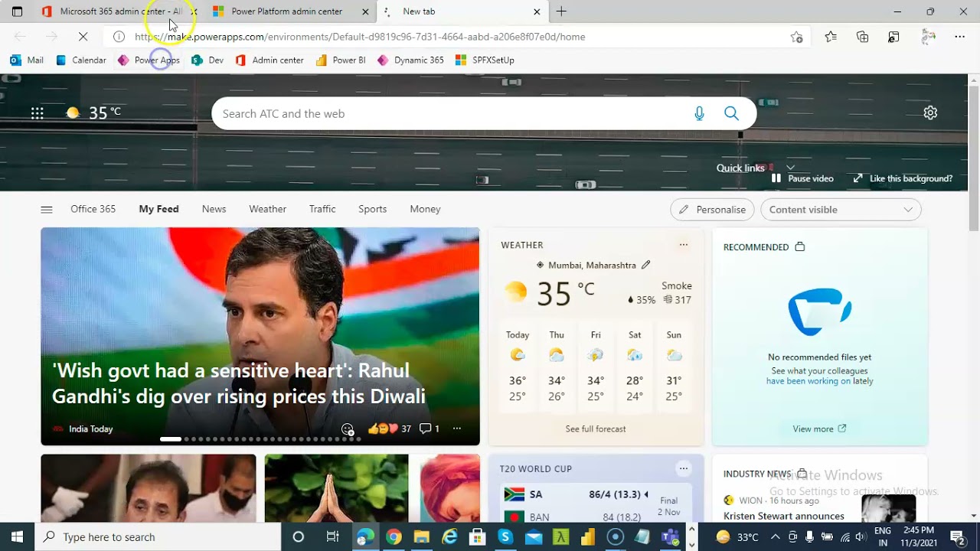Open the notification center icon
Viewport: 980px width, 551px height.
click(957, 536)
